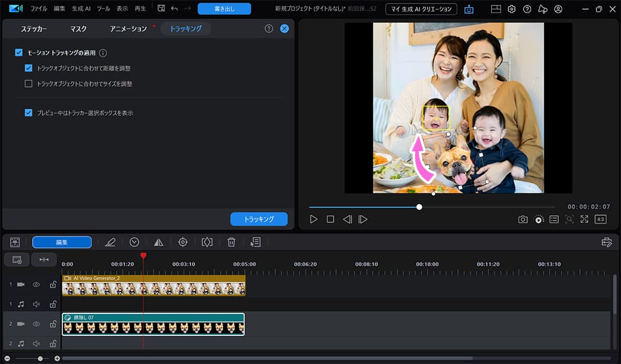Play the preview video
This screenshot has height=364, width=621.
point(314,219)
